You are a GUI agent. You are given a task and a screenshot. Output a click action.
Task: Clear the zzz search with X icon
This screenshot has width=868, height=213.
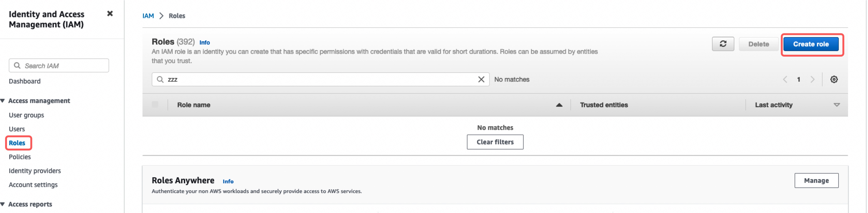click(x=481, y=79)
